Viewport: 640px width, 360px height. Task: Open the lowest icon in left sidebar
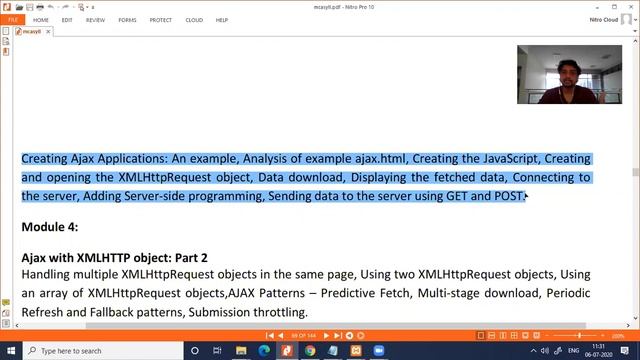pyautogui.click(x=6, y=324)
